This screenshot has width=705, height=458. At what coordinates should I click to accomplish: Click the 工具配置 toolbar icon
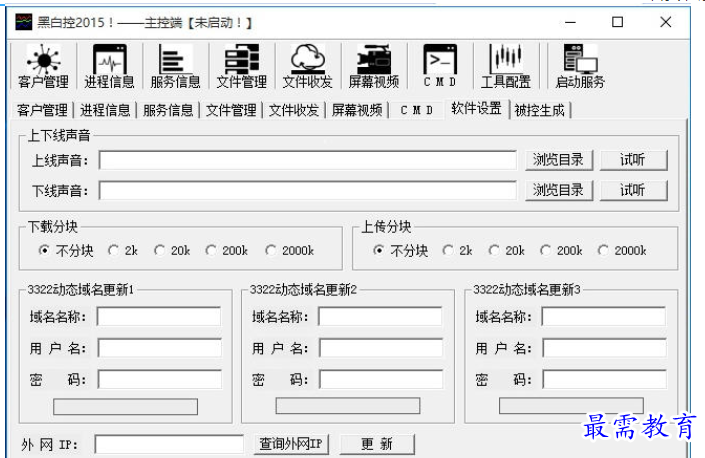(x=506, y=67)
